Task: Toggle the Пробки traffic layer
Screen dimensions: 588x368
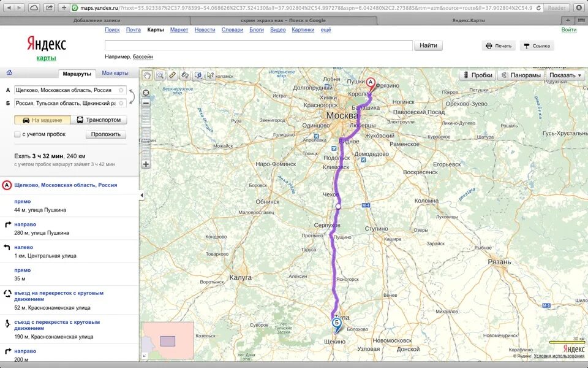Action: click(x=478, y=75)
